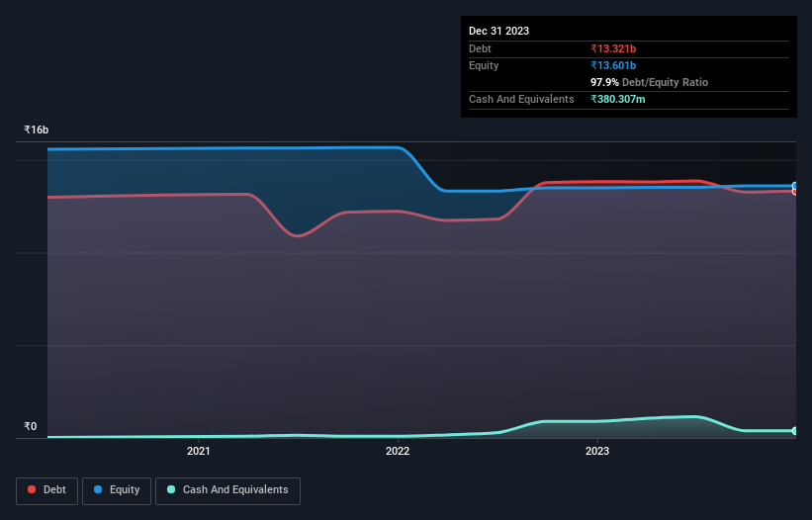Screen dimensions: 812x520
Task: Click the 97.9% Debt/Equity Ratio text
Action: [x=650, y=82]
